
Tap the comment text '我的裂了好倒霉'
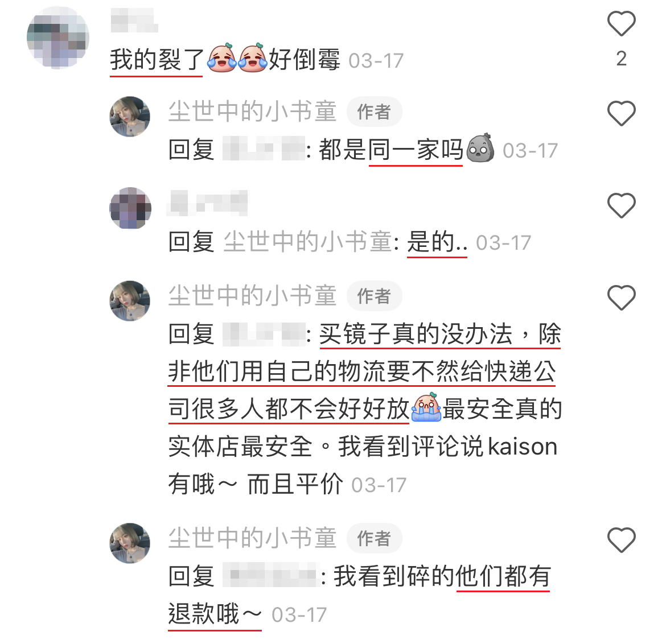225,59
